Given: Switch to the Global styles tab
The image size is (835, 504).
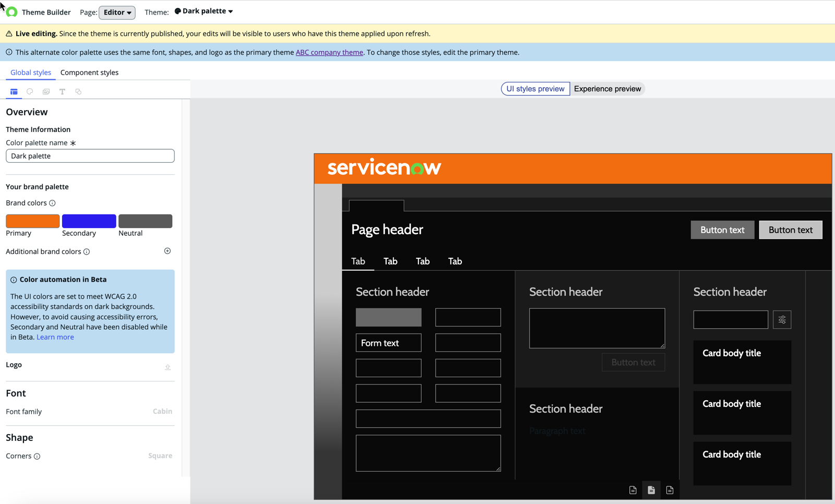Looking at the screenshot, I should click(x=31, y=73).
